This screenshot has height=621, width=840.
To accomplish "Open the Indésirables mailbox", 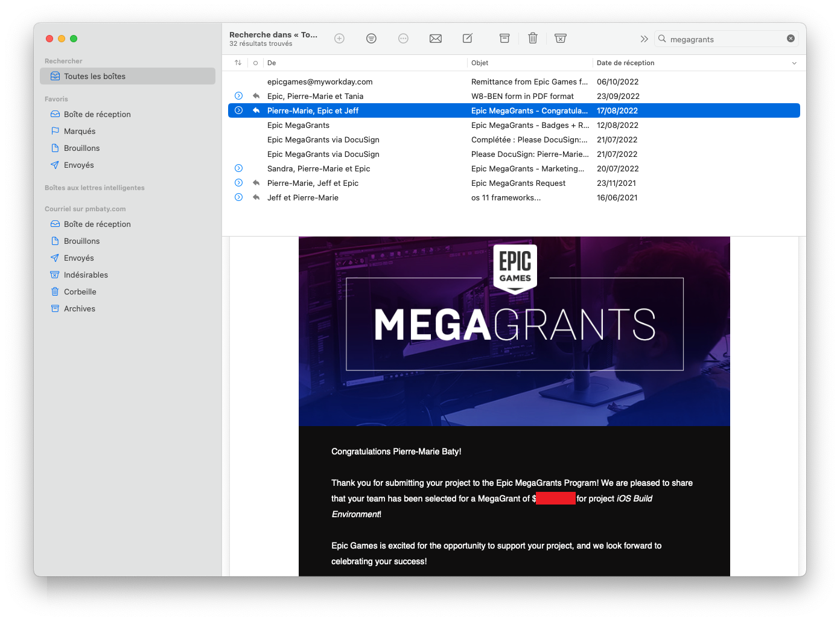I will click(86, 275).
